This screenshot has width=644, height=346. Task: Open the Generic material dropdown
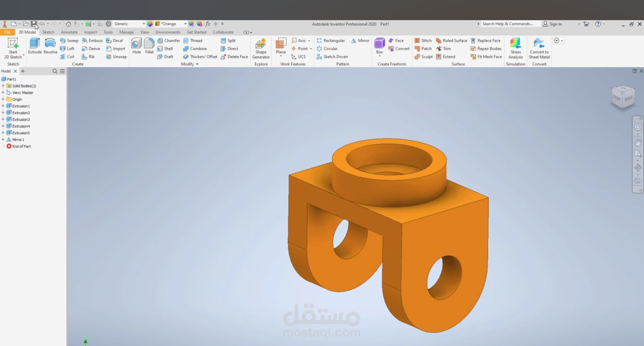tap(144, 24)
